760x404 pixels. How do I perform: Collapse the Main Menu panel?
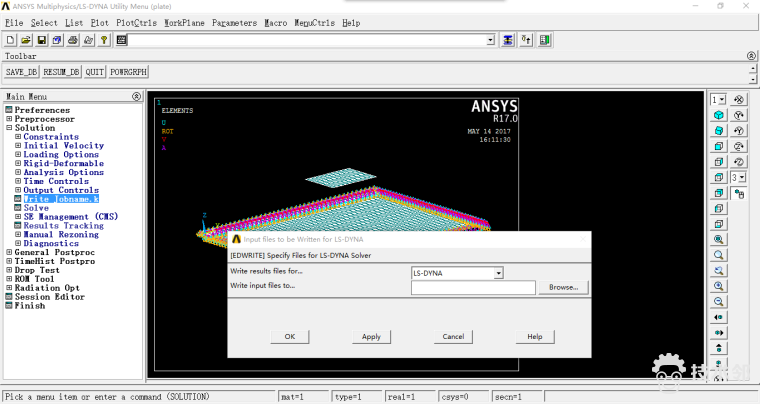pos(137,96)
